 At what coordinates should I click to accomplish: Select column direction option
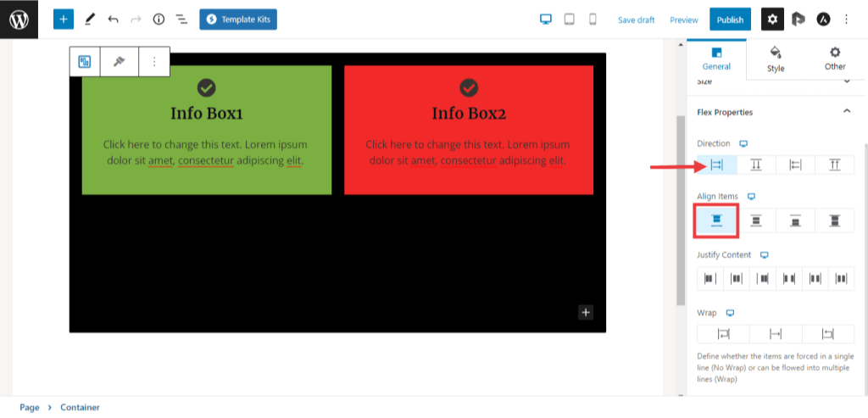click(756, 165)
